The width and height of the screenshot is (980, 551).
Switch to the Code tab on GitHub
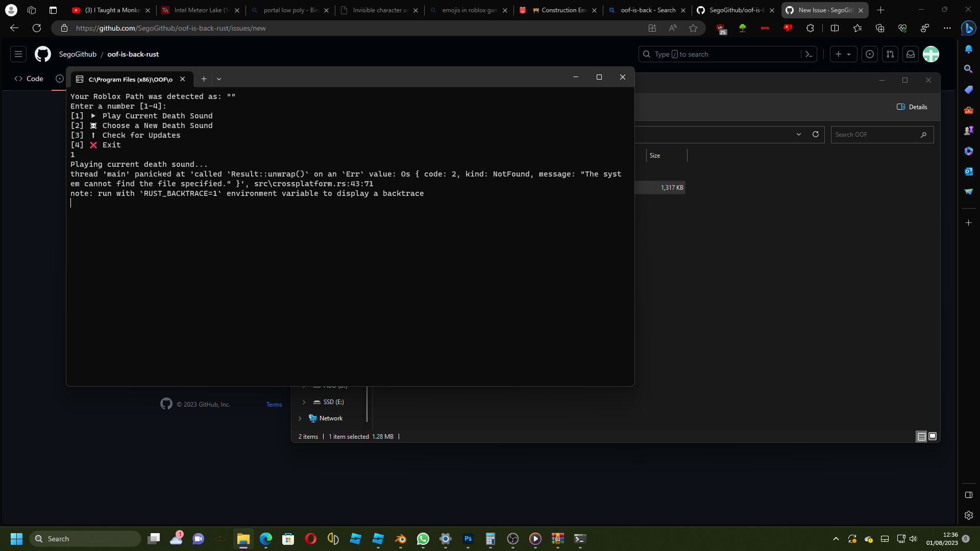pos(29,79)
